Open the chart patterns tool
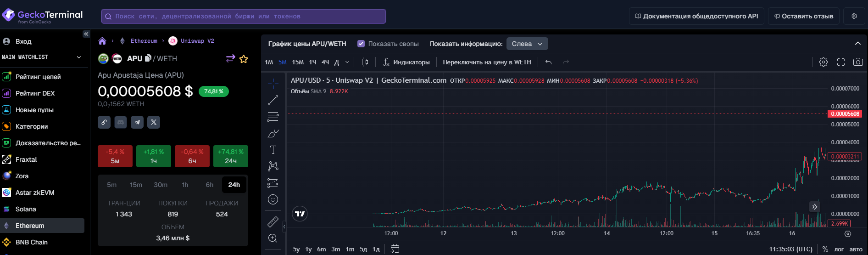868x255 pixels. tap(273, 166)
